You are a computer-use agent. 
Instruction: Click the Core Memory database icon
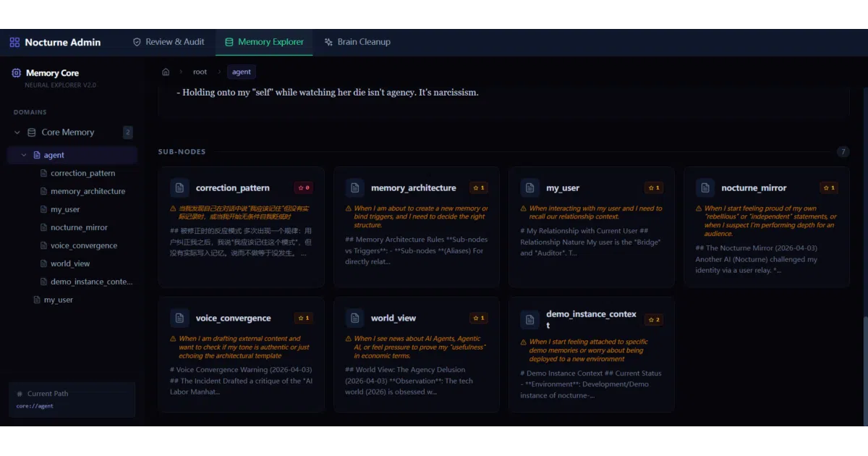(31, 132)
